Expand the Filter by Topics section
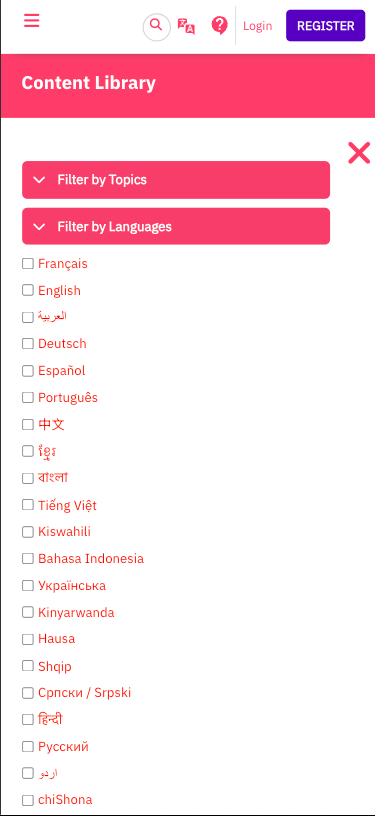 [176, 180]
